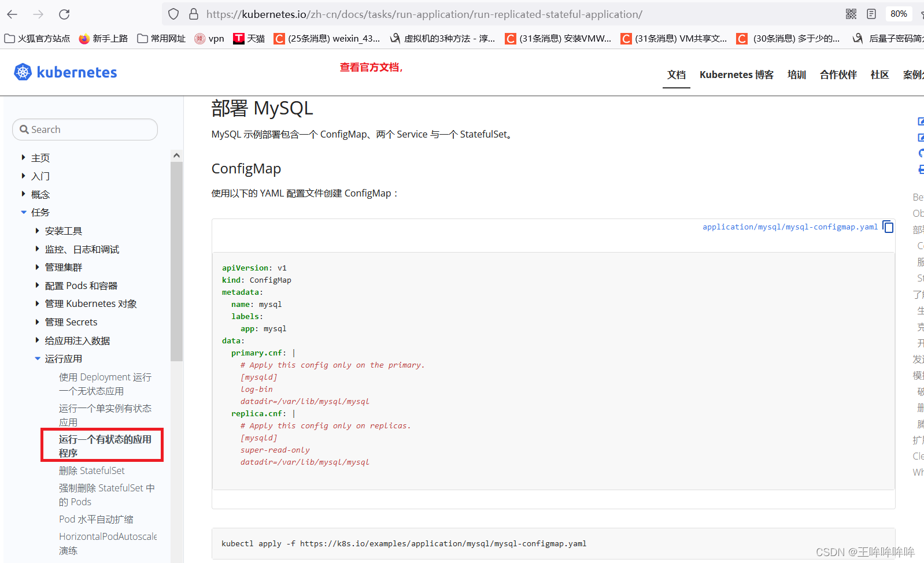Open the 天猫 bookmark
Screen dimensions: 924x563
pyautogui.click(x=249, y=38)
